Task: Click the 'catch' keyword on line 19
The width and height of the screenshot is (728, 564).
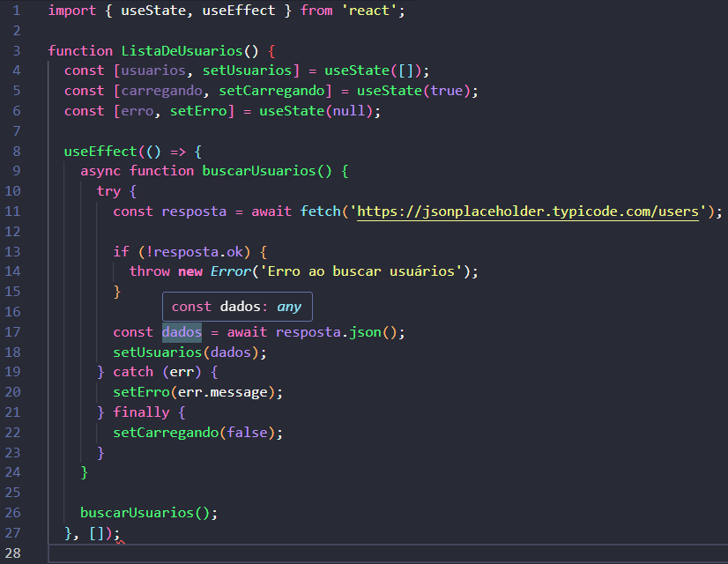Action: click(133, 372)
